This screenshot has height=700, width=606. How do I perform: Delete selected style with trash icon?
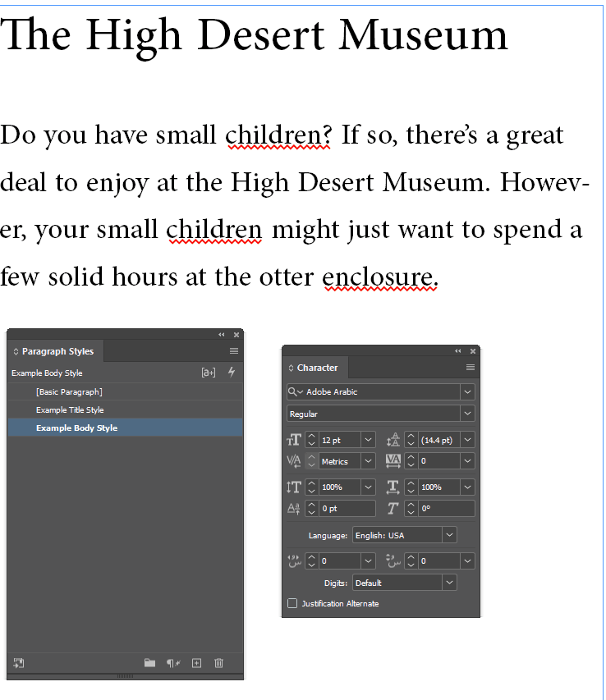click(218, 663)
